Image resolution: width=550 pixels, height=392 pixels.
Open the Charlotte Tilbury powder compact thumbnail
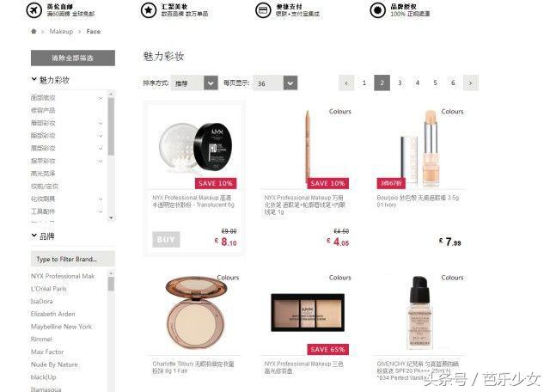click(195, 312)
